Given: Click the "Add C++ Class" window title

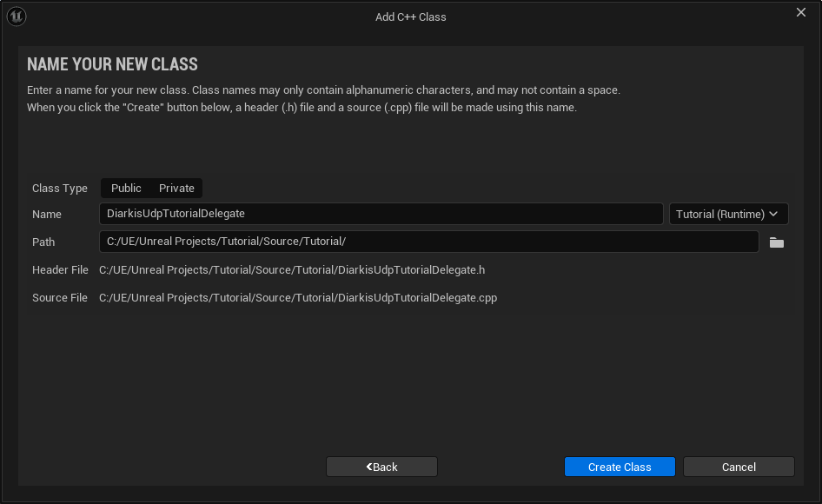Looking at the screenshot, I should tap(410, 17).
